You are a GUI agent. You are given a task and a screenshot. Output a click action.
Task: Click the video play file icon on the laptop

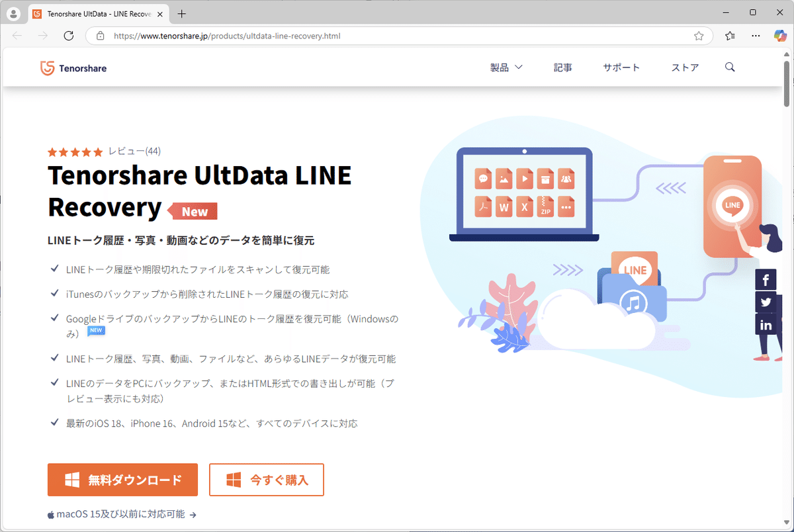(525, 179)
